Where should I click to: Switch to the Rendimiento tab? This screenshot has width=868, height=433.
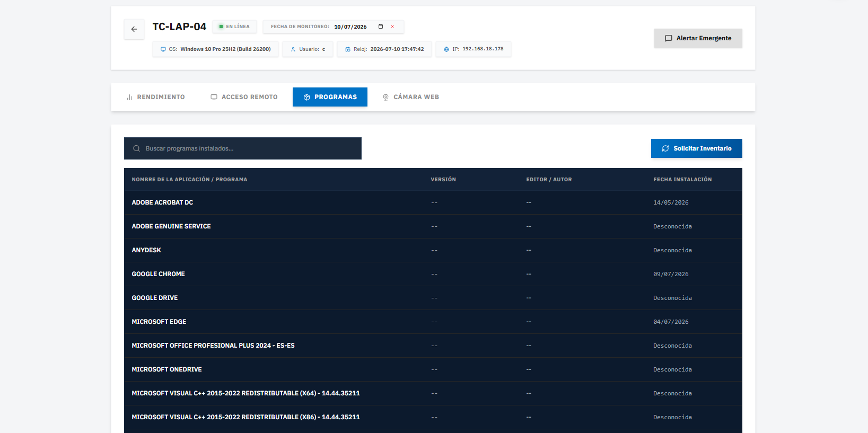pyautogui.click(x=155, y=97)
